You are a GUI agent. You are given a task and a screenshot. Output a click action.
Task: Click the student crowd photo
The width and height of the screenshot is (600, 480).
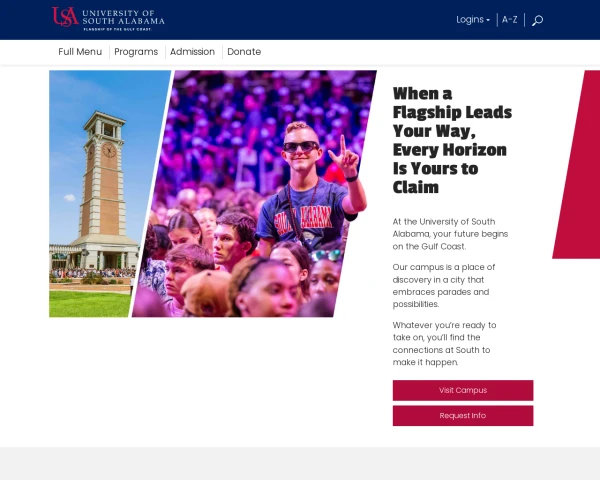(254, 193)
